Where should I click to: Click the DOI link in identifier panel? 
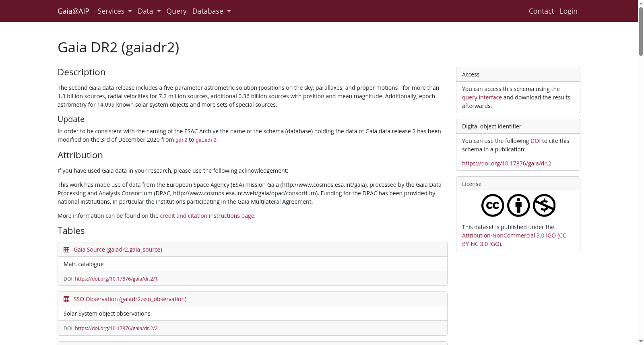click(x=535, y=141)
